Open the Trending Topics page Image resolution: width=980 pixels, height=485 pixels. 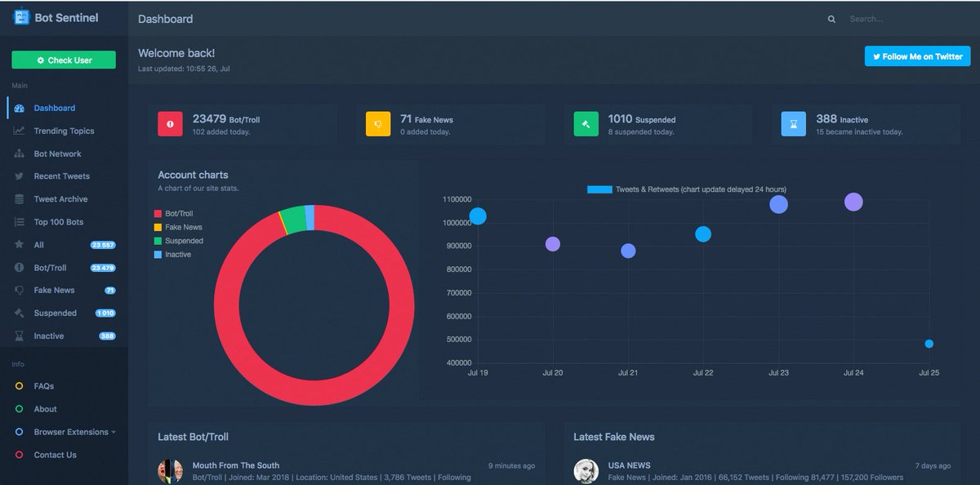[64, 131]
